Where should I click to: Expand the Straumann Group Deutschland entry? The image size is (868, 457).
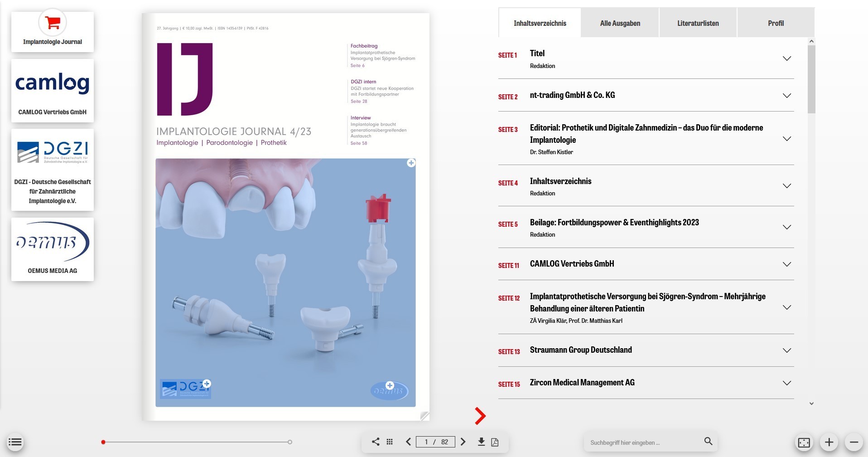[x=787, y=350]
